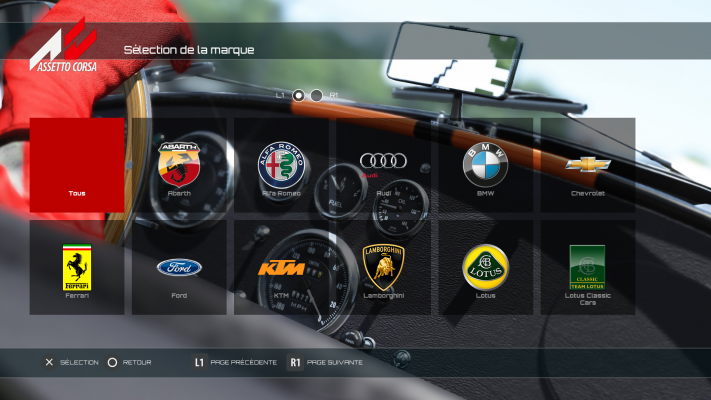Pick the Alfa Romeo badge

coord(281,165)
